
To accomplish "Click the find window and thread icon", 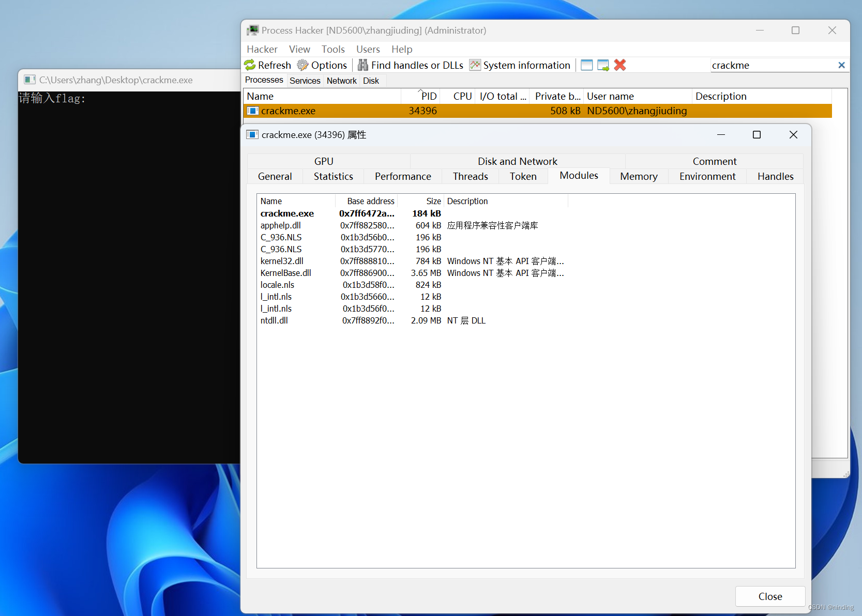I will 603,65.
